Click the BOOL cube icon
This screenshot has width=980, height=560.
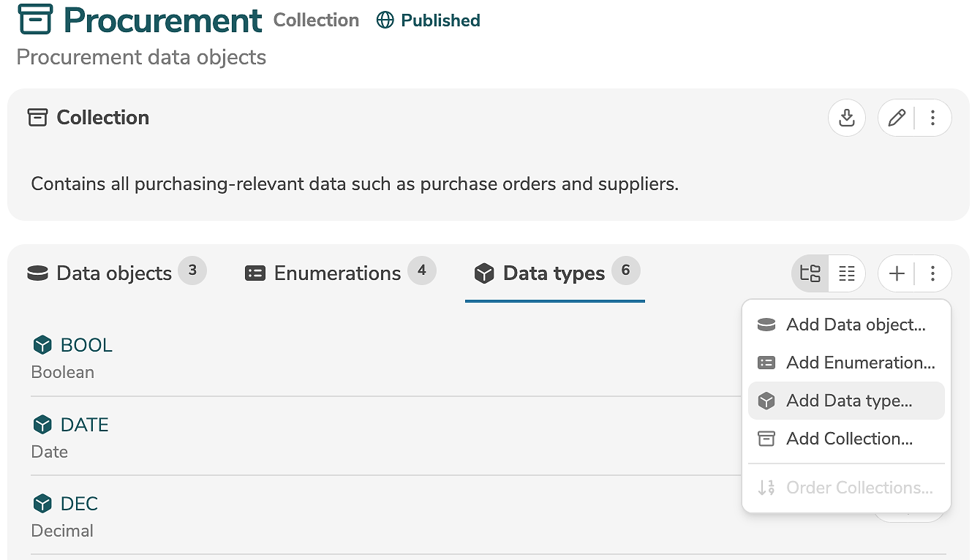[43, 345]
